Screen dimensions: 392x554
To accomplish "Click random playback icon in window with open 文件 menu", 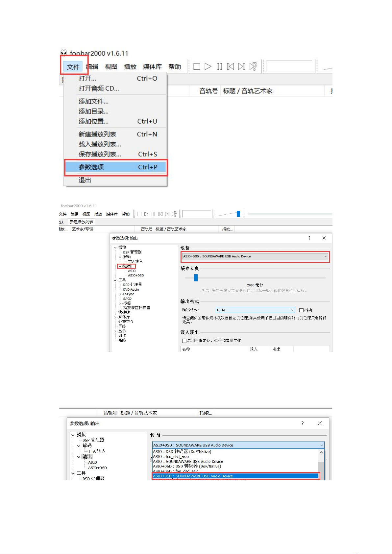I will pos(253,66).
